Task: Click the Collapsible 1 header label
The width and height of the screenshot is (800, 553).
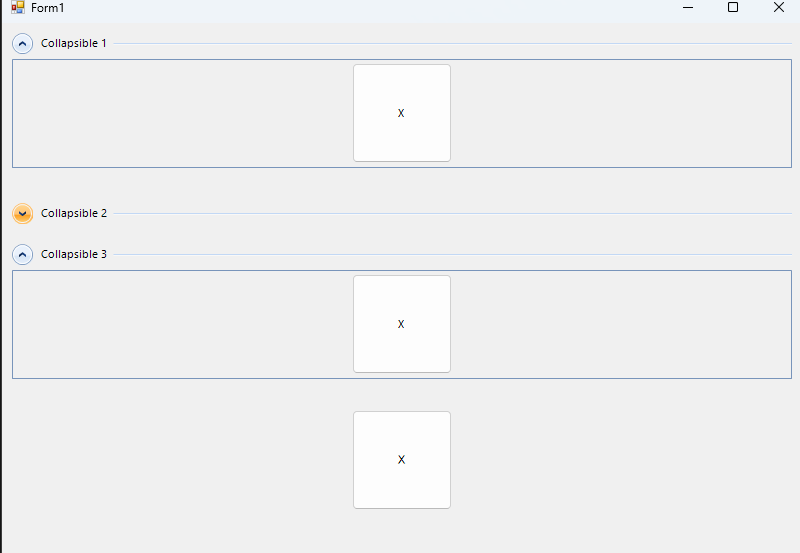Action: pyautogui.click(x=73, y=44)
